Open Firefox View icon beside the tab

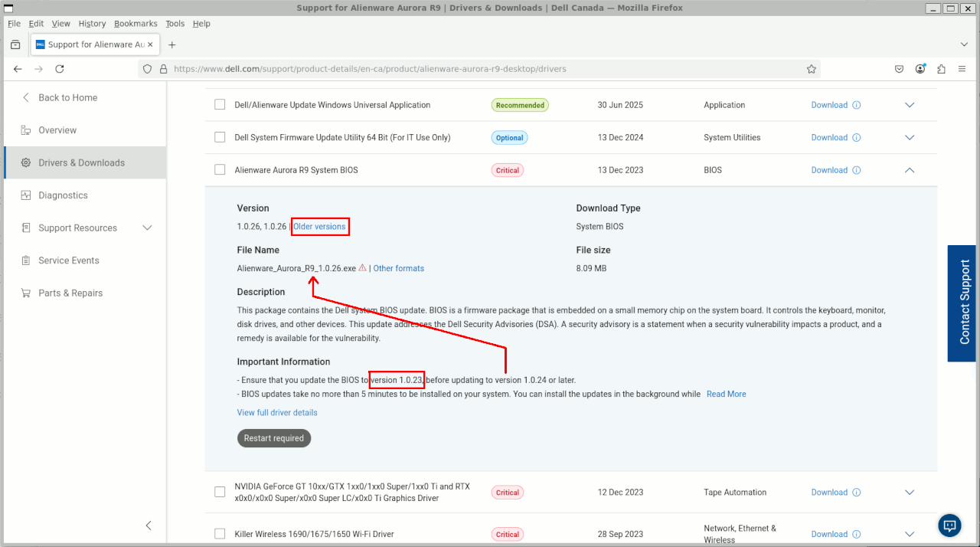[x=15, y=44]
